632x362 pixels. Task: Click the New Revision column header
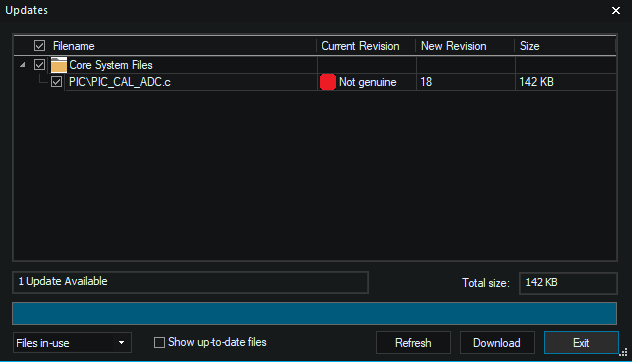(453, 46)
